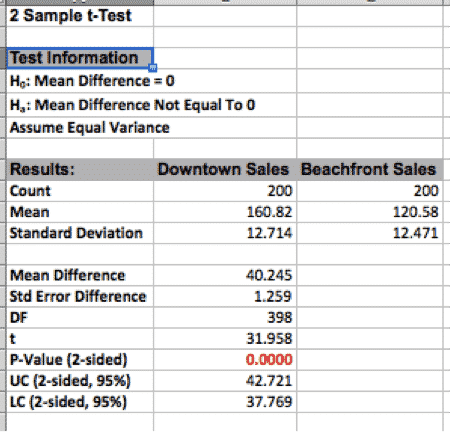Select the Mean Difference value 40.245
This screenshot has width=450, height=432.
225,275
